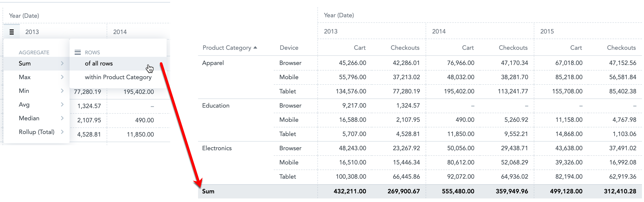Expand the Min submenu chevron
Screen dimensions: 644x202
[62, 91]
